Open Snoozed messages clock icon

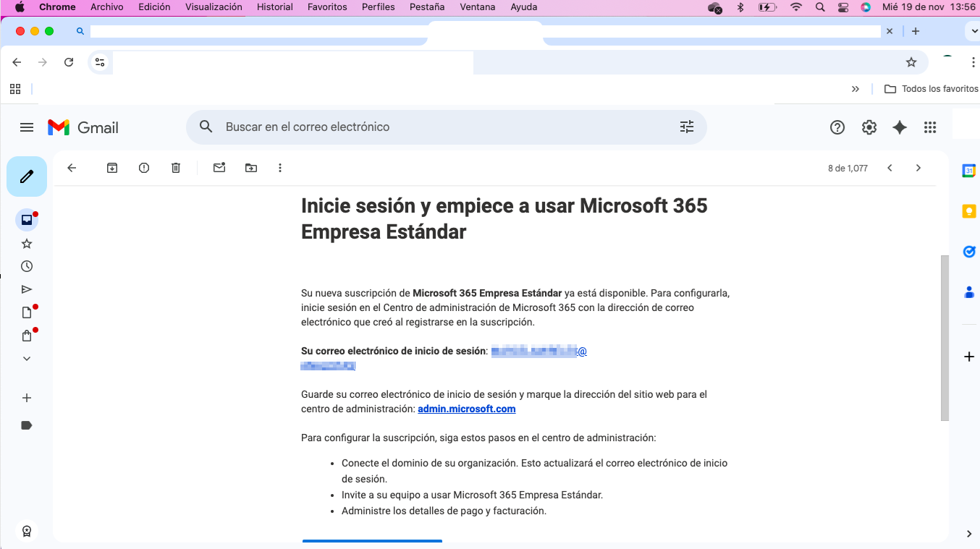(27, 266)
